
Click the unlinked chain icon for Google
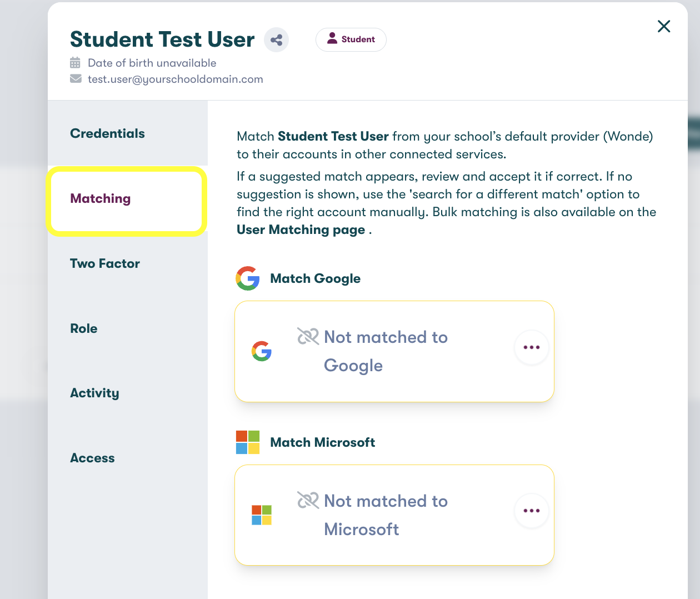tap(308, 336)
